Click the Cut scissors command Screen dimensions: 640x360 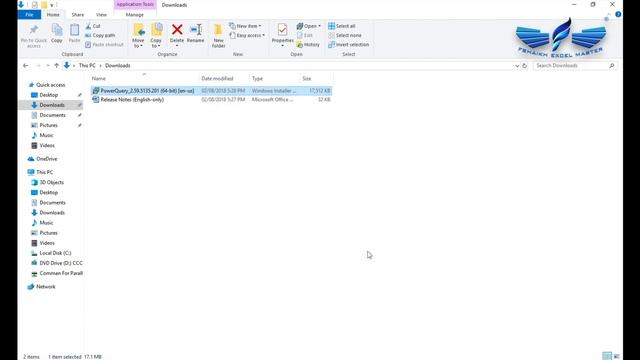click(93, 26)
